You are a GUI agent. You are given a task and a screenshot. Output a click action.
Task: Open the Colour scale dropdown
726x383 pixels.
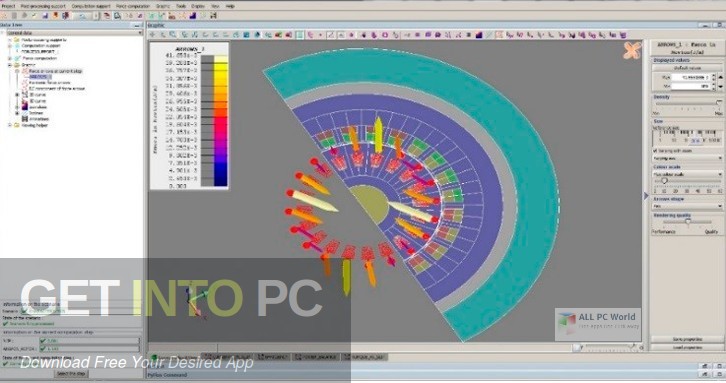[687, 175]
